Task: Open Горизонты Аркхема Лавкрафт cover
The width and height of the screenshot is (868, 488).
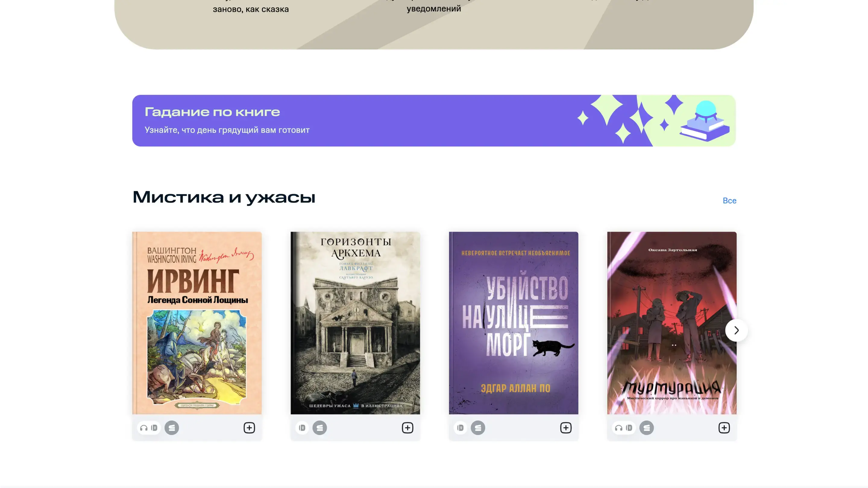Action: point(355,323)
